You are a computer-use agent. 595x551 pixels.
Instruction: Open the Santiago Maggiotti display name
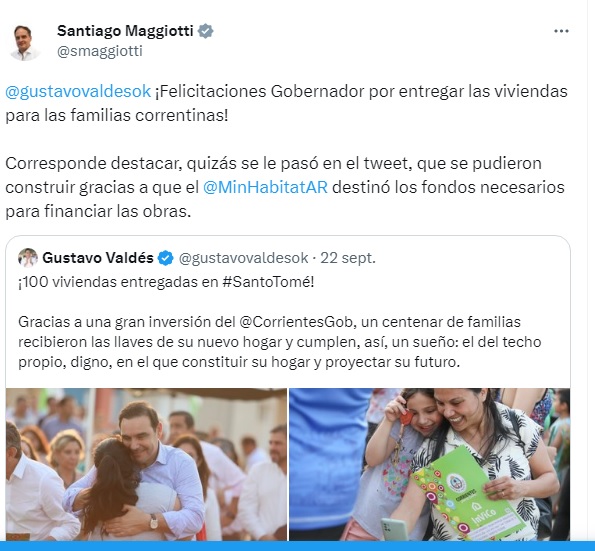click(x=125, y=31)
